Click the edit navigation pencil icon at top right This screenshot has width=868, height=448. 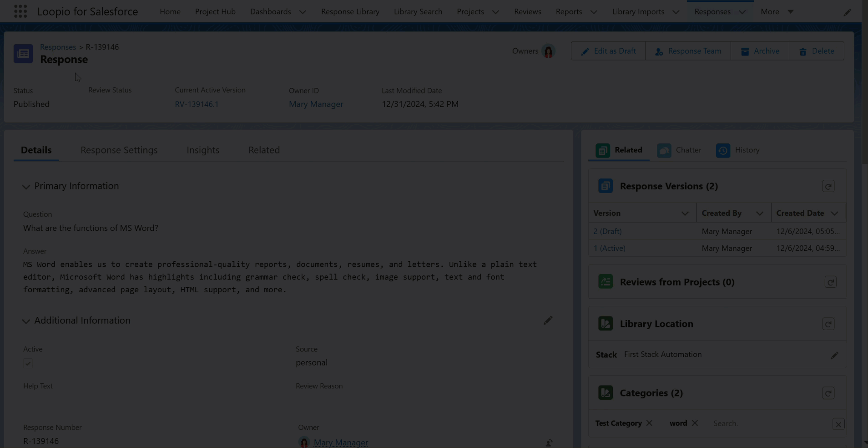[847, 12]
